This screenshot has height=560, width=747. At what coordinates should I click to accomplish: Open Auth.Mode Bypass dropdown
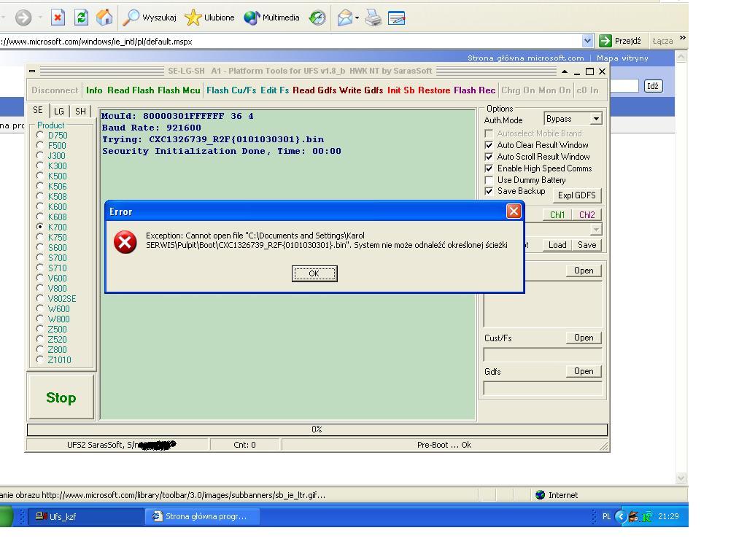tap(596, 119)
